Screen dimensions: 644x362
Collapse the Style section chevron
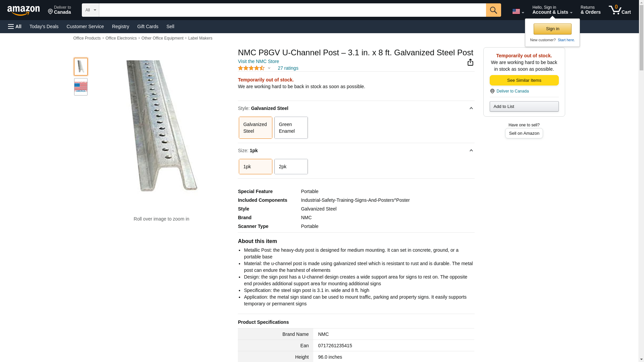[471, 108]
